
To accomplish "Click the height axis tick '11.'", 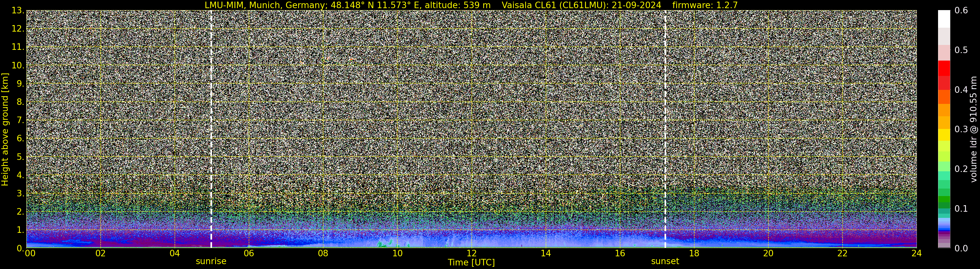I will (x=18, y=47).
